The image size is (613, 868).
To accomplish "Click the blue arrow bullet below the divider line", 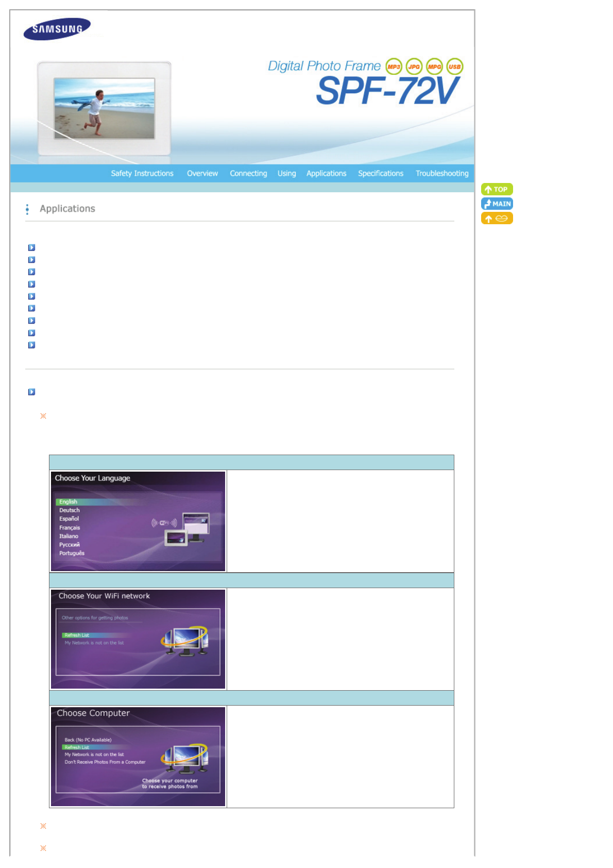I will point(31,392).
